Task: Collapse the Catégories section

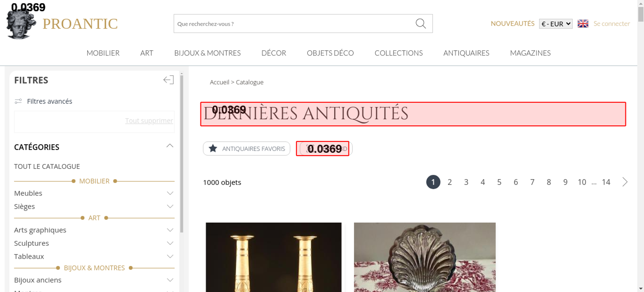Action: point(170,146)
